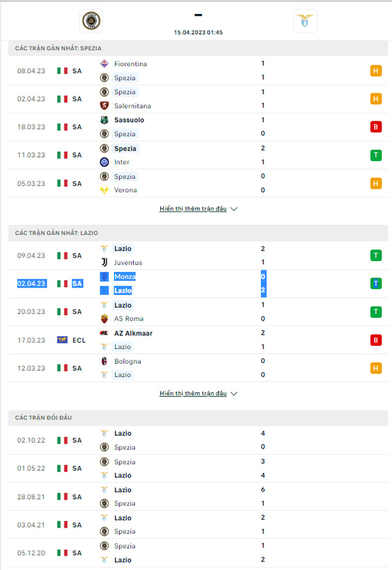This screenshot has width=392, height=570.
Task: Click the Inter team logo
Action: (104, 162)
